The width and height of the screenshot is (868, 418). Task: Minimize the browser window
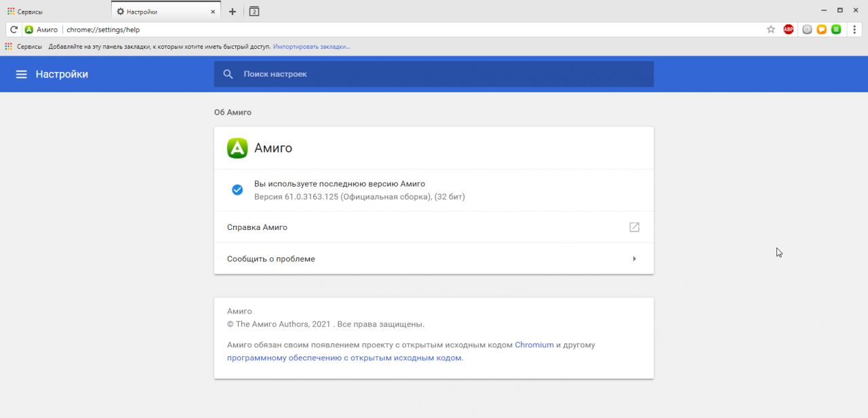(x=824, y=10)
